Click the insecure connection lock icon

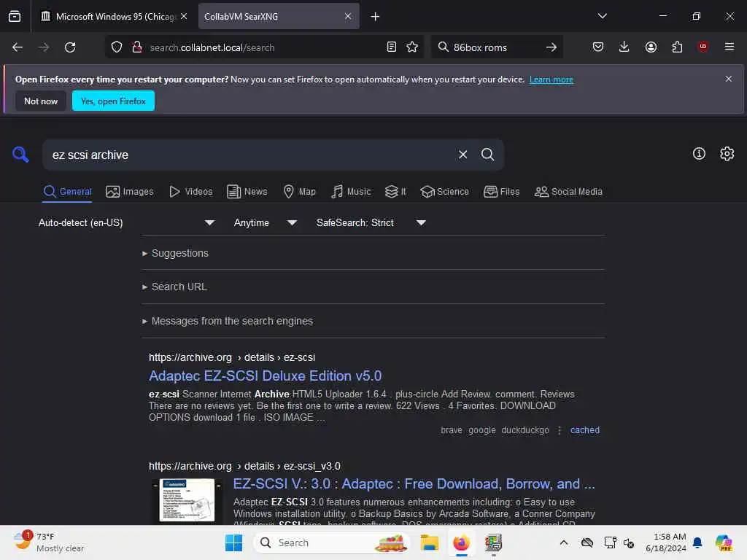point(137,47)
